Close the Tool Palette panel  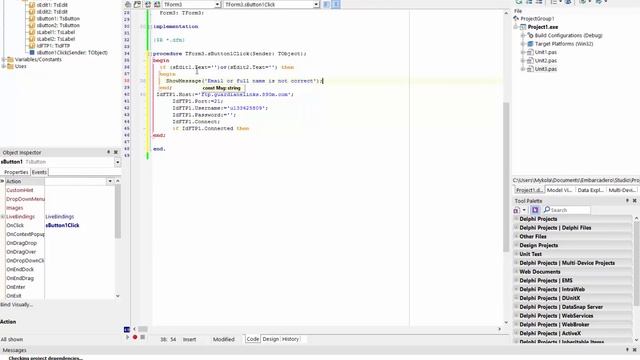[635, 201]
